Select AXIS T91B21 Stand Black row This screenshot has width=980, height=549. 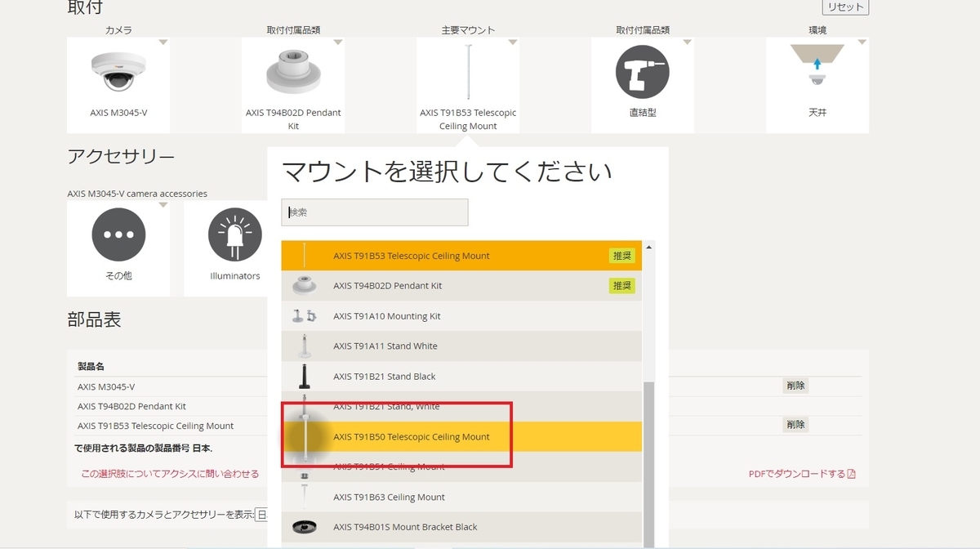(461, 377)
